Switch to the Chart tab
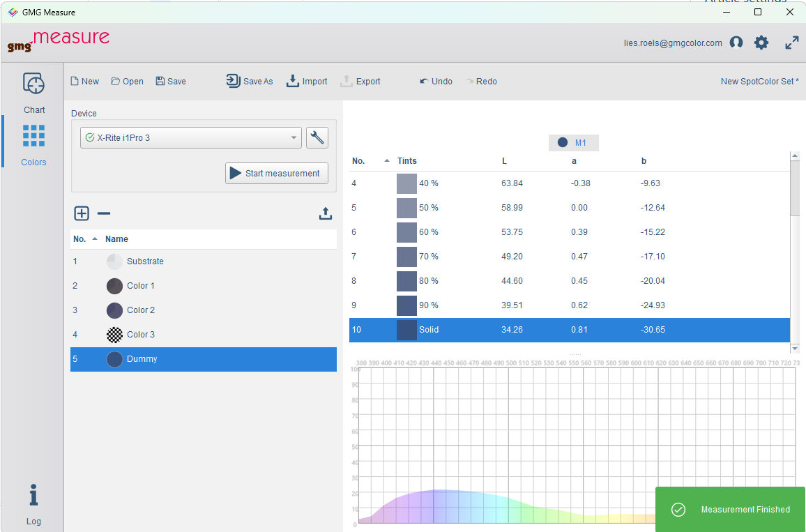Viewport: 806px width, 532px height. (33, 93)
